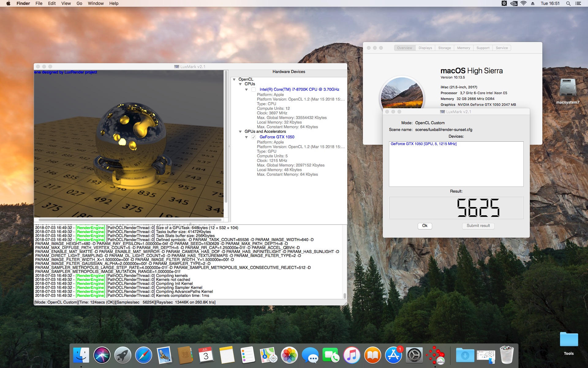Open the Finder Window menu
This screenshot has height=368, width=588.
(96, 3)
